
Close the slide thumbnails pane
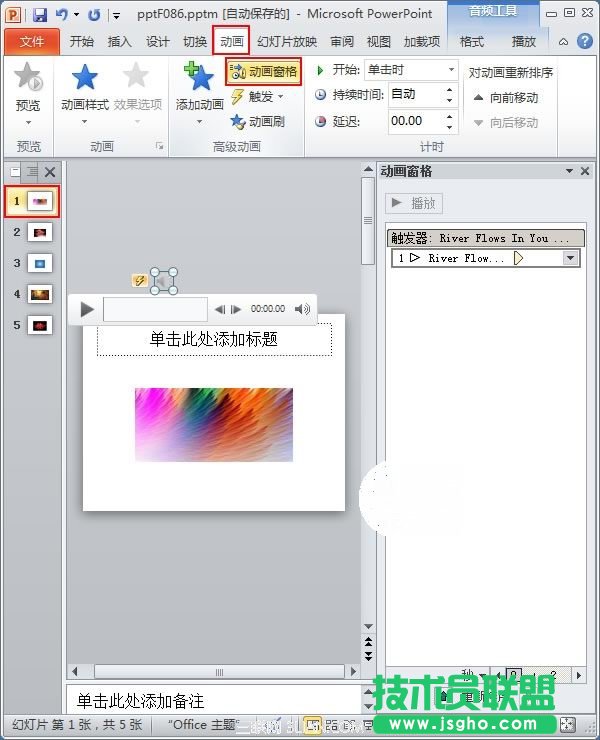click(50, 172)
